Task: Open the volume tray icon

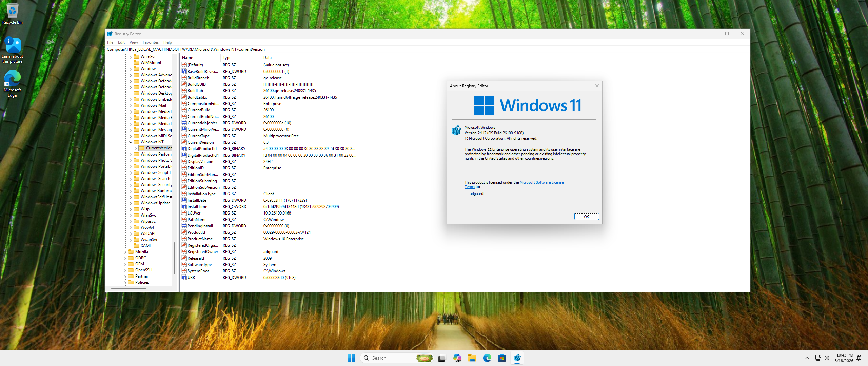Action: [826, 358]
